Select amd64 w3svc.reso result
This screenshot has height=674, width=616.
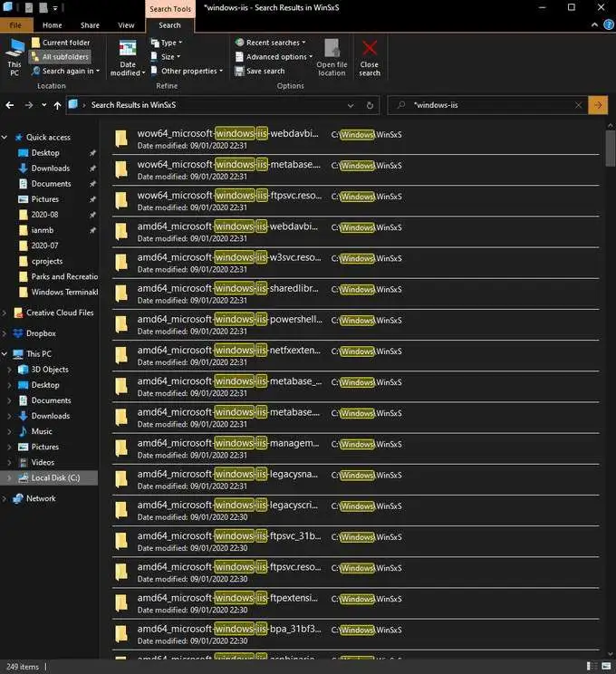click(355, 263)
